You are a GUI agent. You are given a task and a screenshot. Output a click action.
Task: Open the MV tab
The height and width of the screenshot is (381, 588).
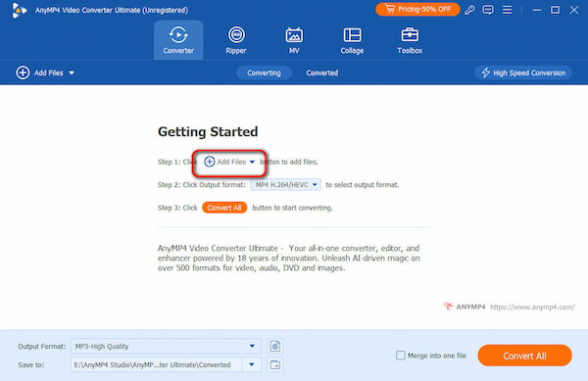pos(294,40)
